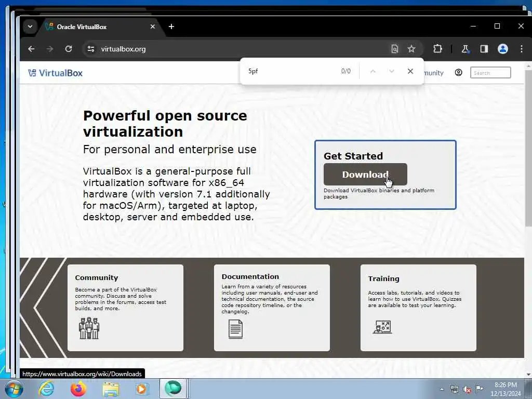Click the Action Center flag icon
532x399 pixels.
(479, 389)
